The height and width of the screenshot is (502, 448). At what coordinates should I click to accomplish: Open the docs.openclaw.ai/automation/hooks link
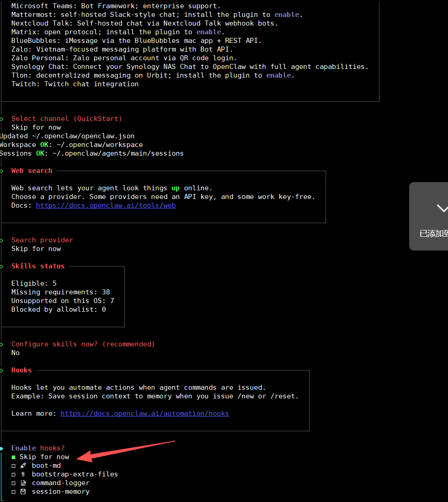(x=144, y=413)
